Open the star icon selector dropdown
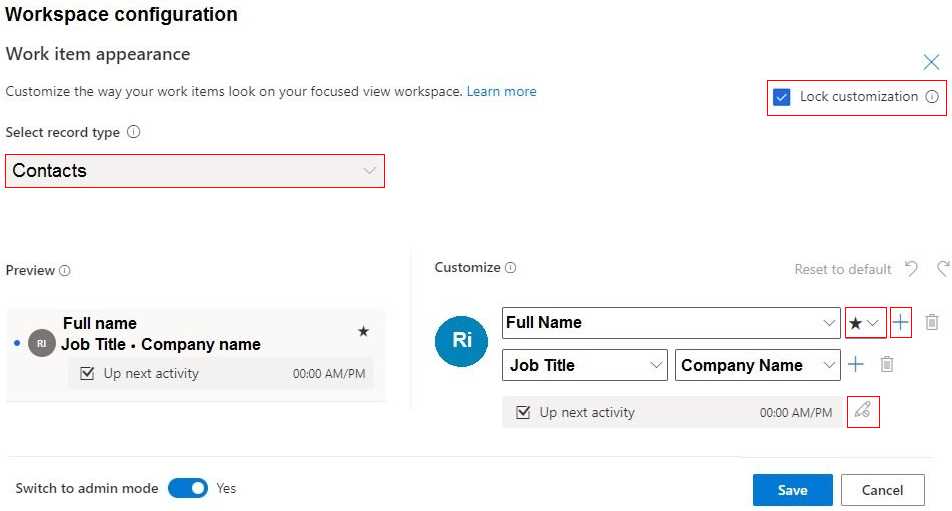 865,323
